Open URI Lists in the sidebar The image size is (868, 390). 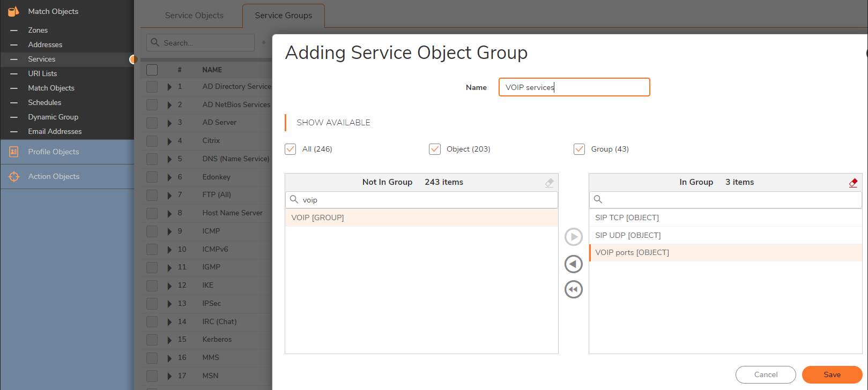tap(42, 73)
